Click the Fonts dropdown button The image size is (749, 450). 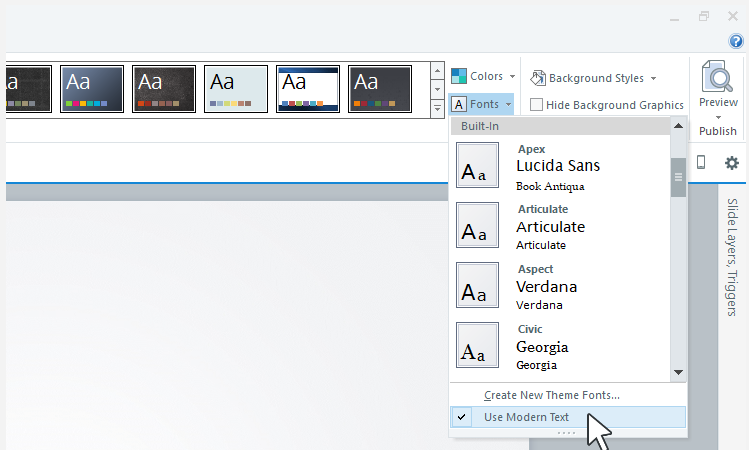482,104
